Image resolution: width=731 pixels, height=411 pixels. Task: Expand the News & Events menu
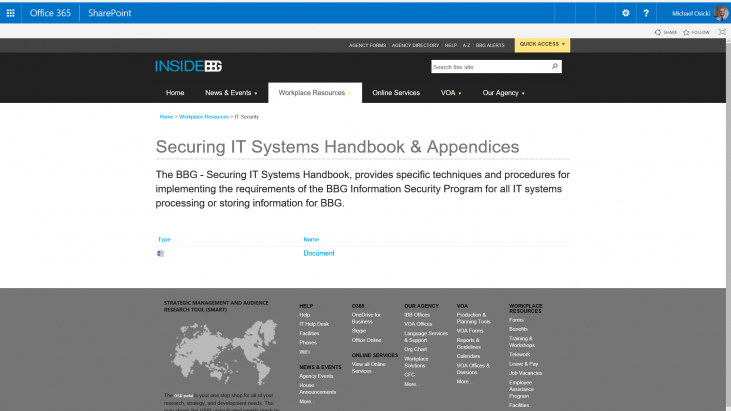tap(231, 93)
